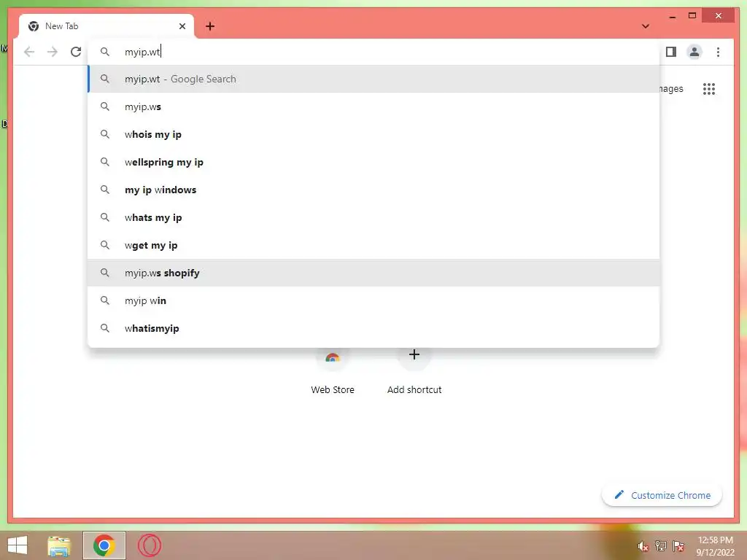Select the New Tab tab
The image size is (747, 560).
(107, 26)
